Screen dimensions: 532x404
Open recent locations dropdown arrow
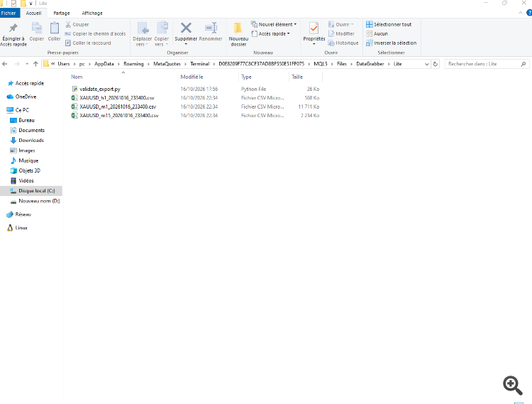coord(27,64)
